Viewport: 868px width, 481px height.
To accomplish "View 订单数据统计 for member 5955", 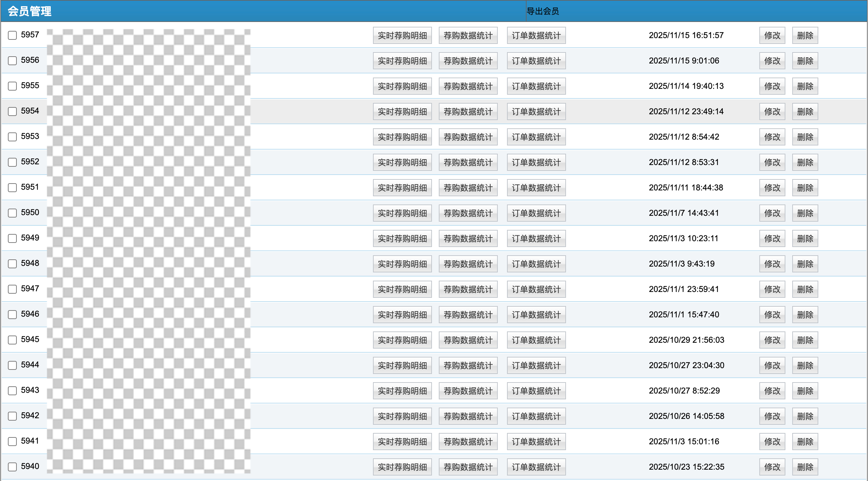I will coord(536,86).
